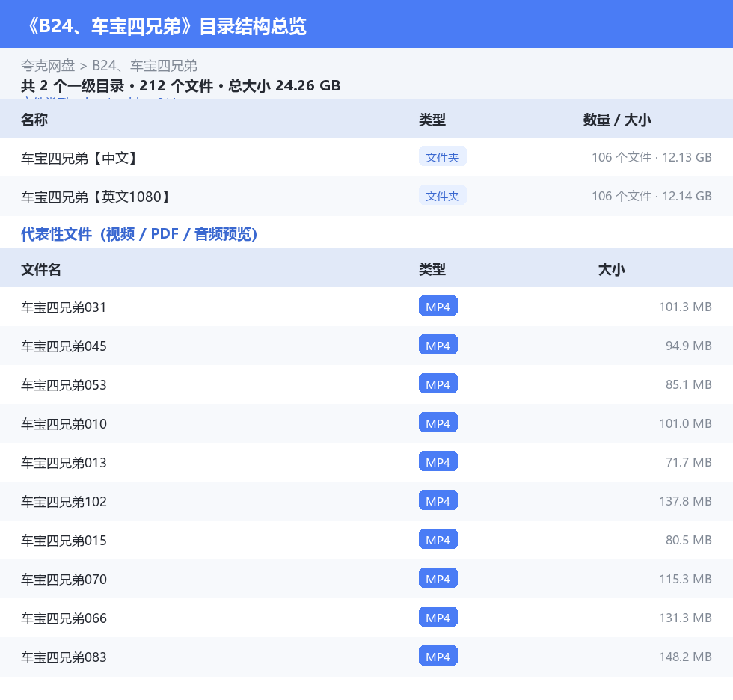Select file 车宝四兄弟053
The width and height of the screenshot is (733, 700).
[x=64, y=384]
